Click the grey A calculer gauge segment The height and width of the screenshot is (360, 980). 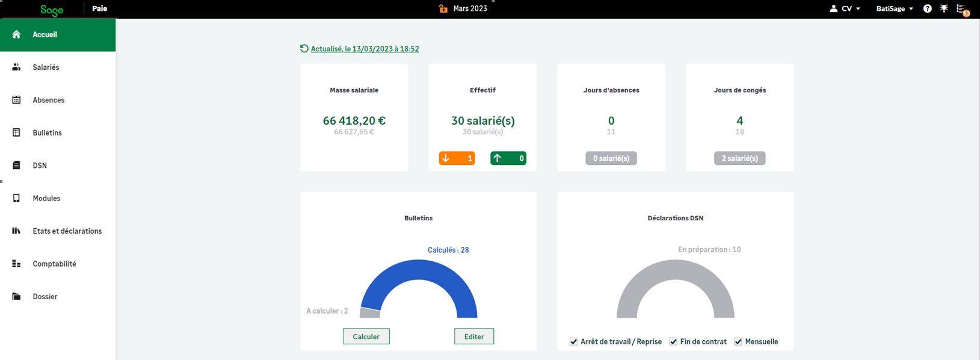(370, 312)
